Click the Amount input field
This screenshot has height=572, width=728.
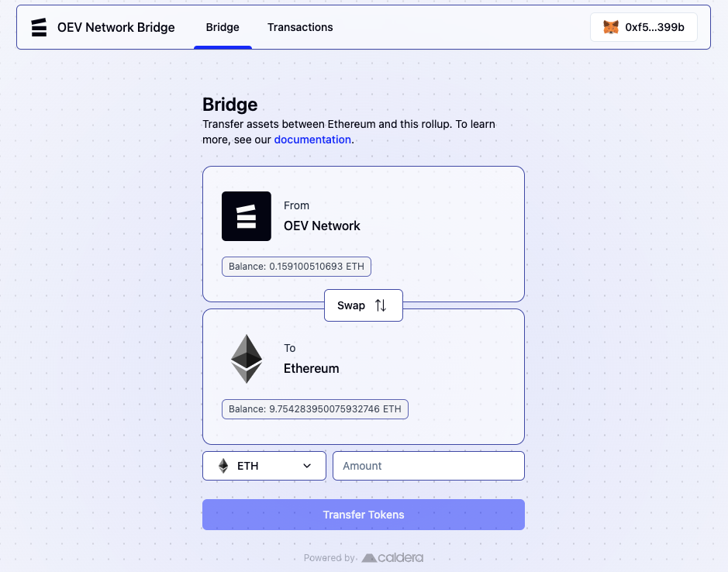(428, 465)
